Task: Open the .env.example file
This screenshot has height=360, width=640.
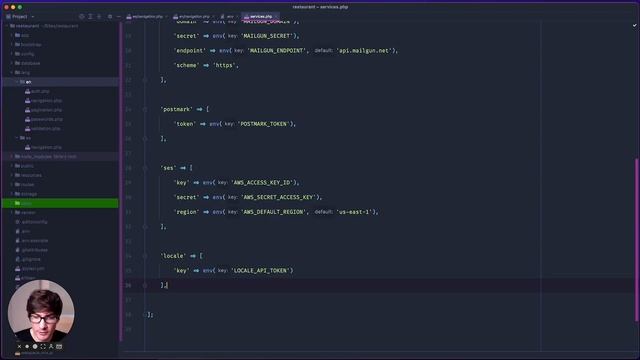Action: [32, 241]
